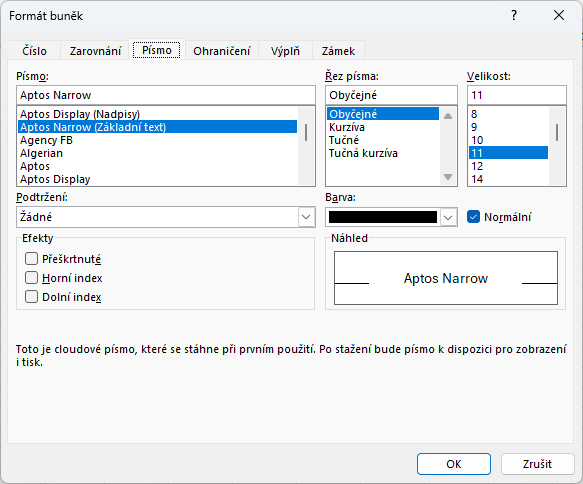Click the Aptos Narrow preview box
Screen dimensions: 583x484
tap(446, 278)
